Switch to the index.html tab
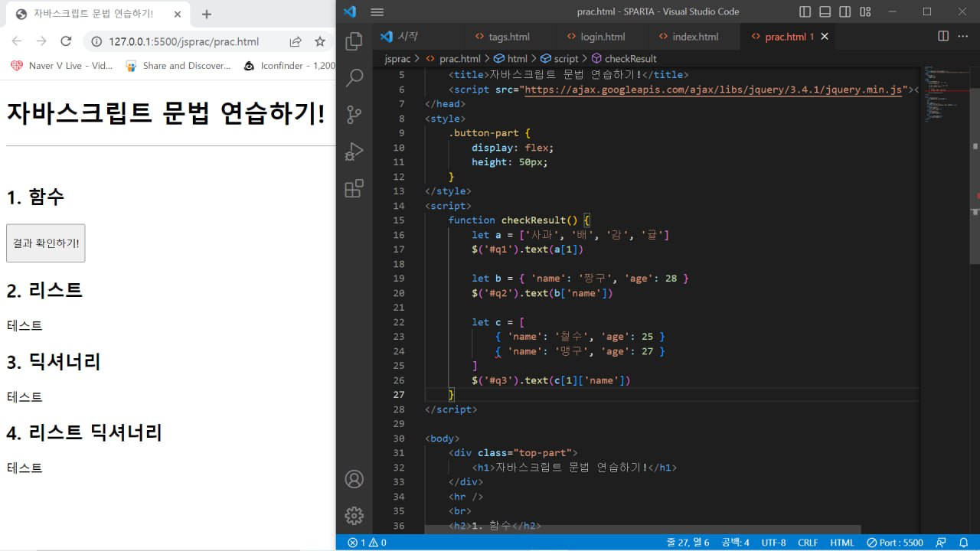The image size is (980, 551). 694,37
